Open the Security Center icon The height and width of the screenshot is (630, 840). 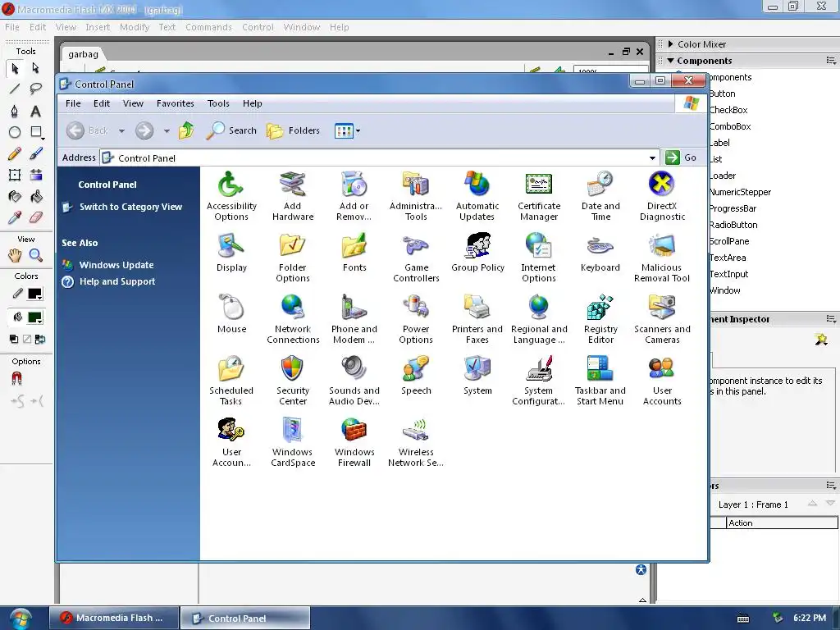[293, 381]
